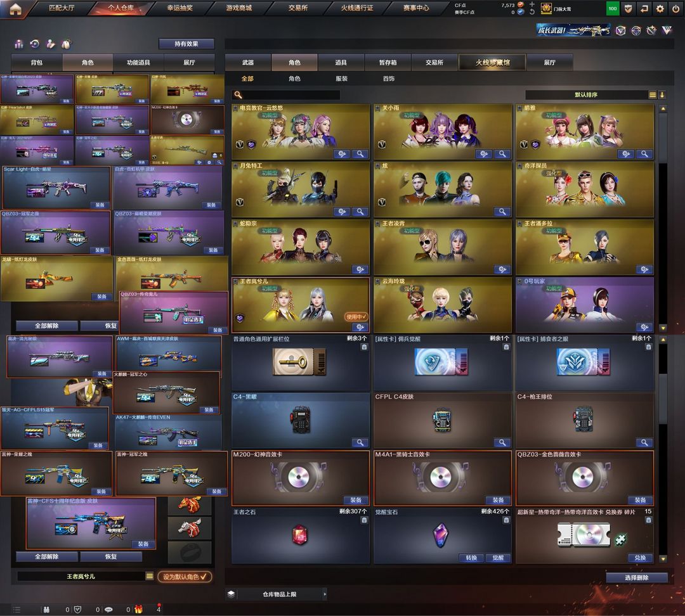Preview C4-黑耀 with its magnifier
Screen dimensions: 685x616
[x=360, y=443]
